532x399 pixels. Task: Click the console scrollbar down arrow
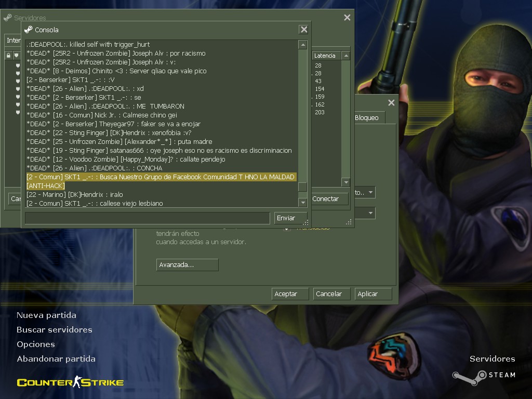(x=303, y=203)
